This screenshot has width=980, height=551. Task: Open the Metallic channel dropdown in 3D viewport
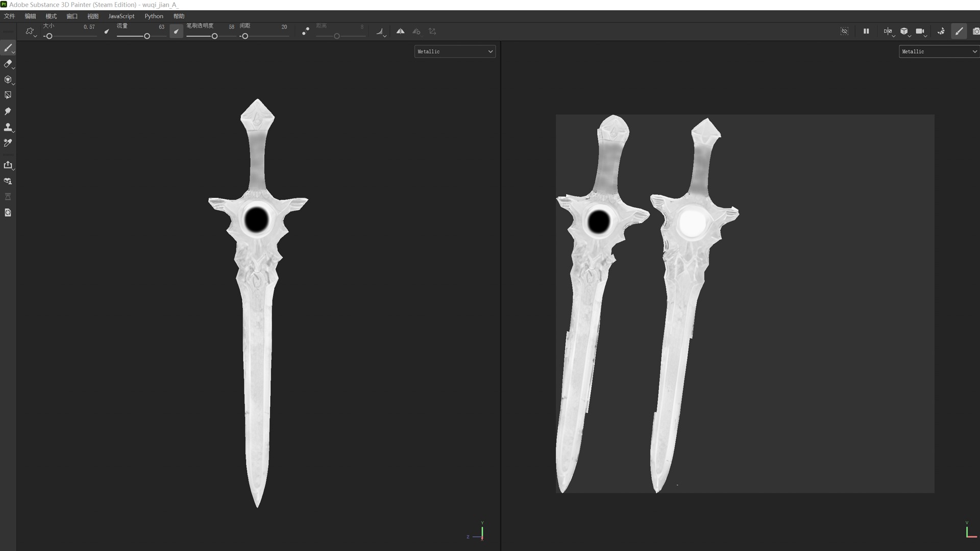[x=455, y=52]
